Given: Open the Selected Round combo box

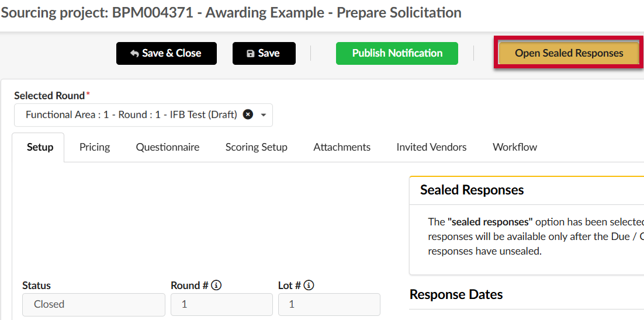Looking at the screenshot, I should (x=143, y=115).
